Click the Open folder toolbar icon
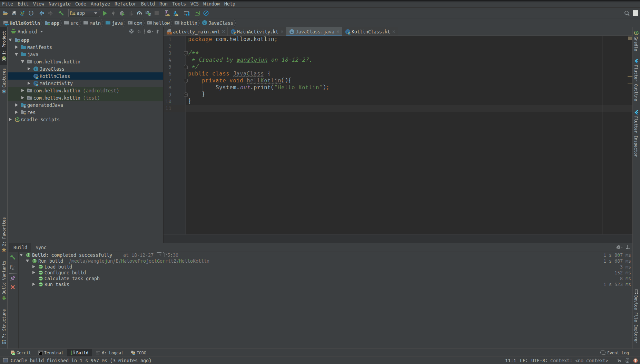This screenshot has height=364, width=640. click(x=5, y=13)
